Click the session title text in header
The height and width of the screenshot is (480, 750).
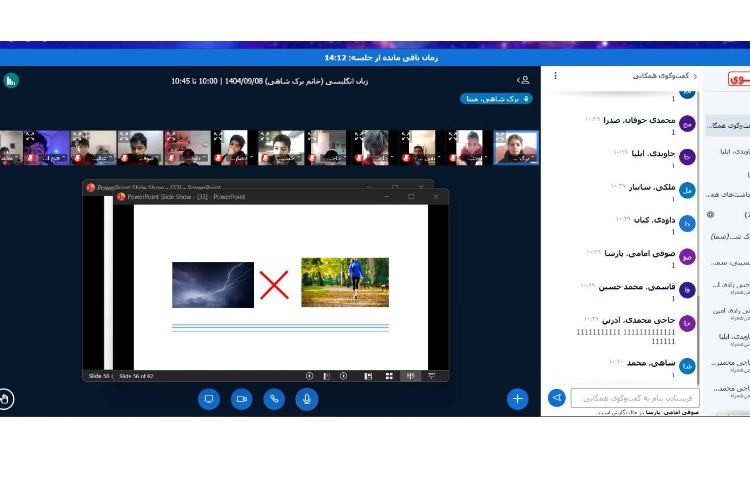coord(269,80)
